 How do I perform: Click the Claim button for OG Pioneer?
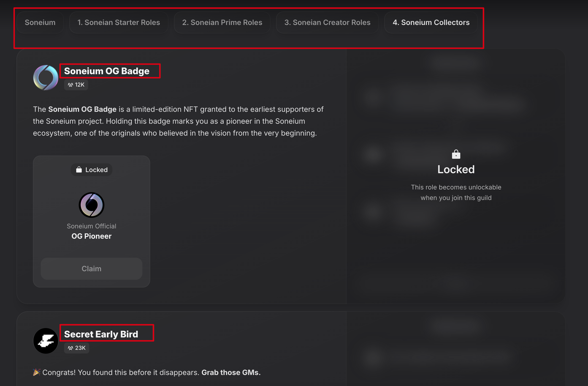pyautogui.click(x=91, y=269)
